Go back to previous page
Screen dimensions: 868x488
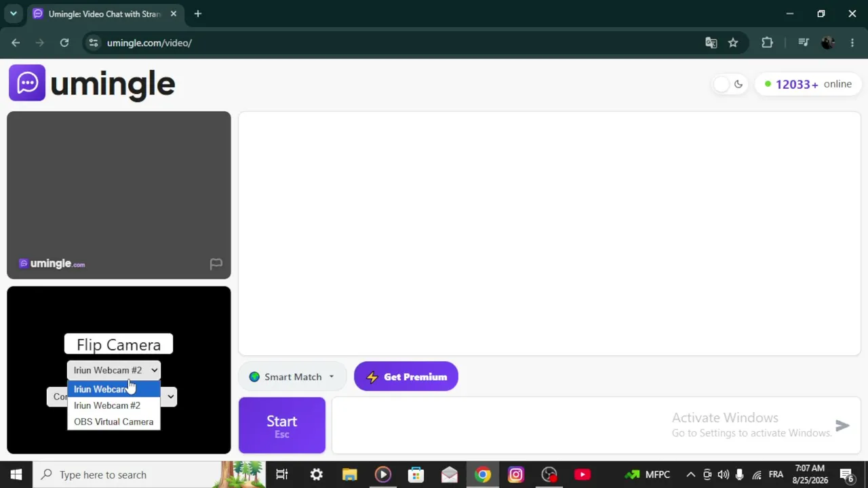(16, 43)
